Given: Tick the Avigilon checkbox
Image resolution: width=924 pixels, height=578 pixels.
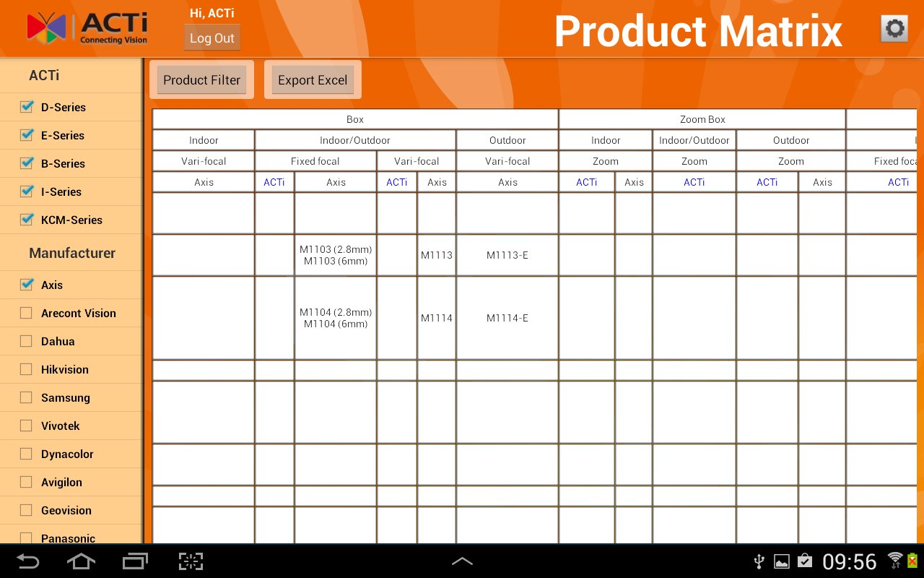Looking at the screenshot, I should tap(27, 482).
